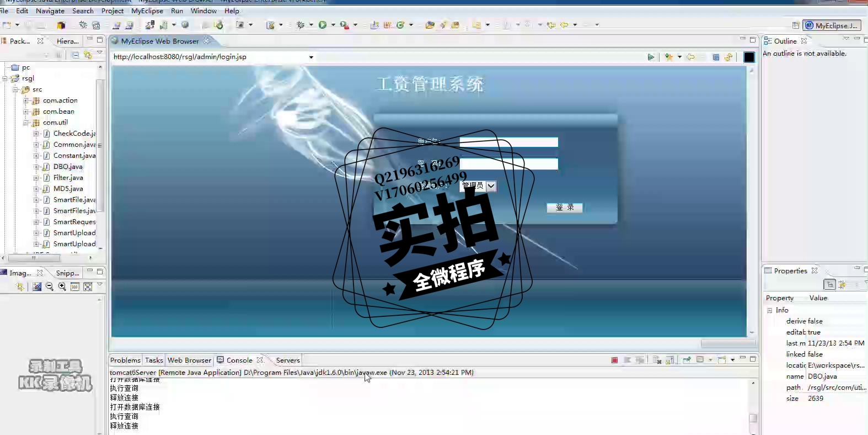Toggle Show Categories in Properties view
Viewport: 868px width, 435px height.
(x=829, y=284)
